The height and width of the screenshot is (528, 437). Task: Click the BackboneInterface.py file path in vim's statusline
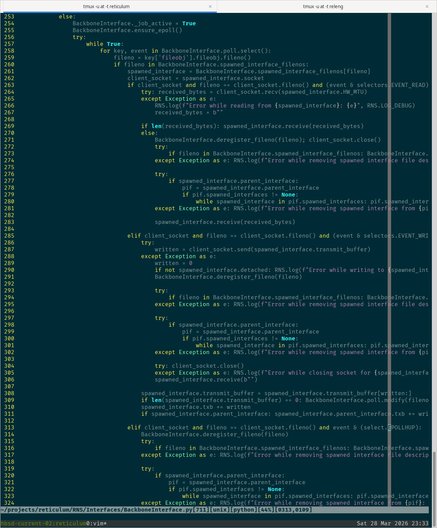(96, 510)
